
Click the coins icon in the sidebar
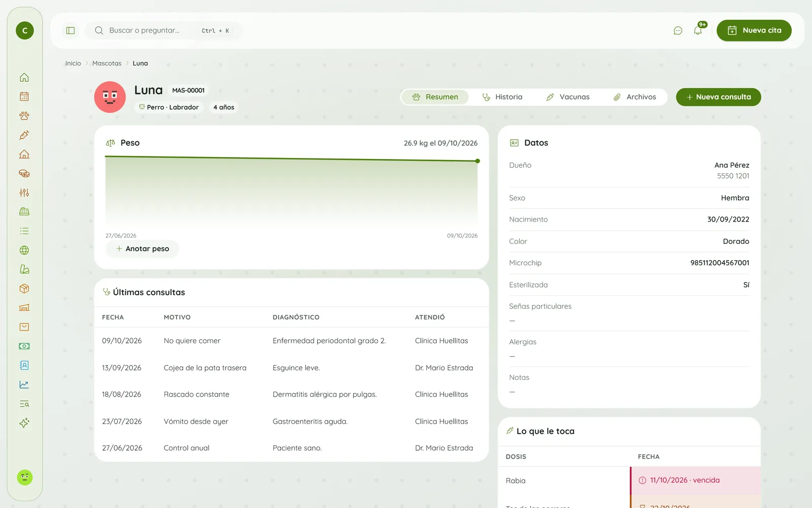pyautogui.click(x=24, y=173)
